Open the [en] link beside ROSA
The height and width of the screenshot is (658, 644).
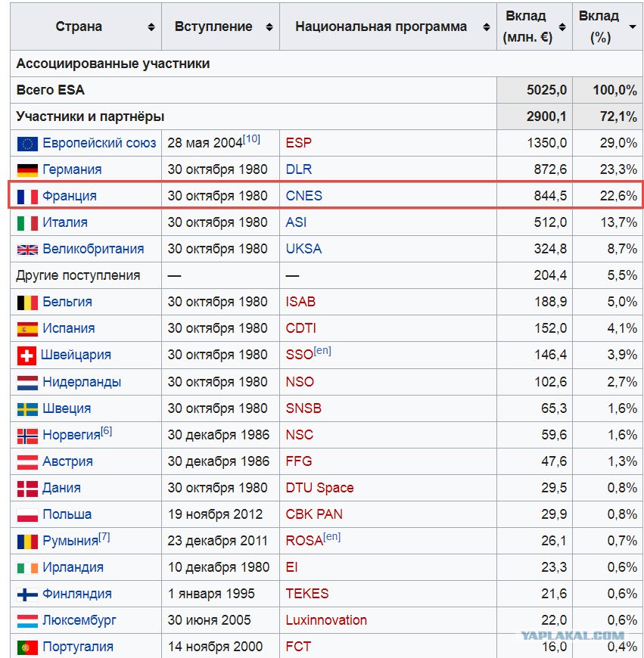(331, 537)
